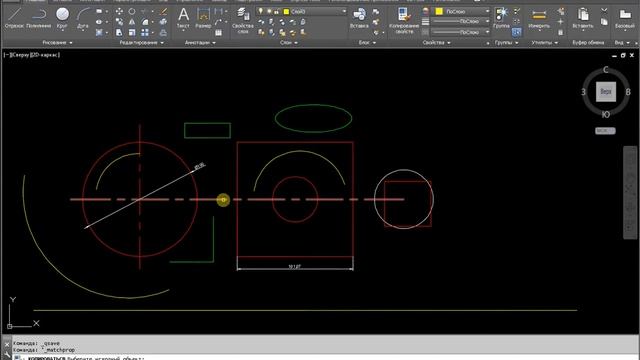Select the Leader annotation icon

click(218, 22)
